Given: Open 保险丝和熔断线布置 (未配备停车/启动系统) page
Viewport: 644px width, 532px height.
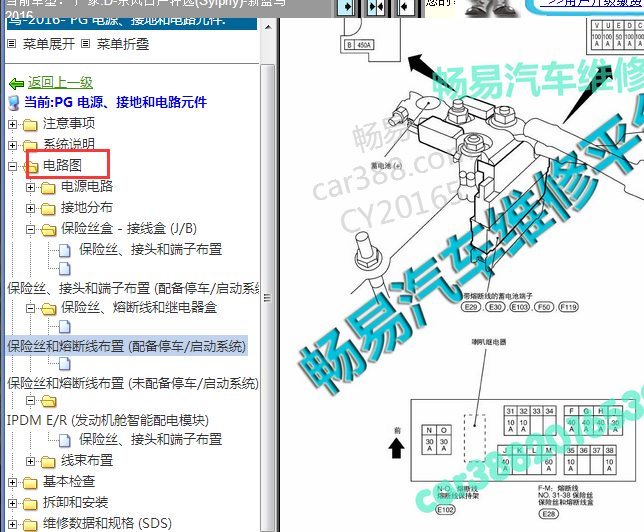Looking at the screenshot, I should coord(133,383).
